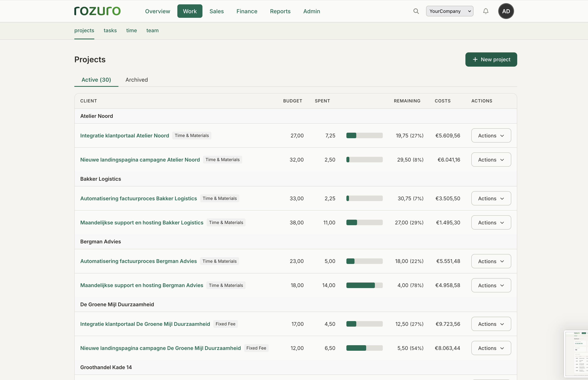Screen dimensions: 588x380
Task: Expand Actions for Maandelijkse support Bergman Advies
Action: (491, 285)
